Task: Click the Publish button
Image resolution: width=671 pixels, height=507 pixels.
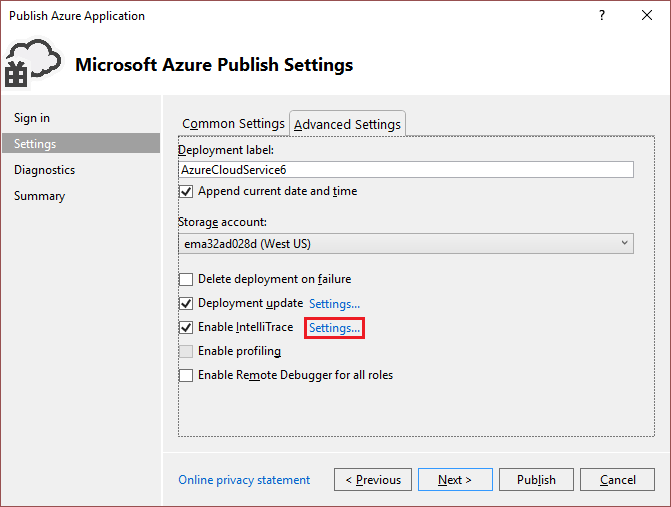Action: pyautogui.click(x=536, y=480)
